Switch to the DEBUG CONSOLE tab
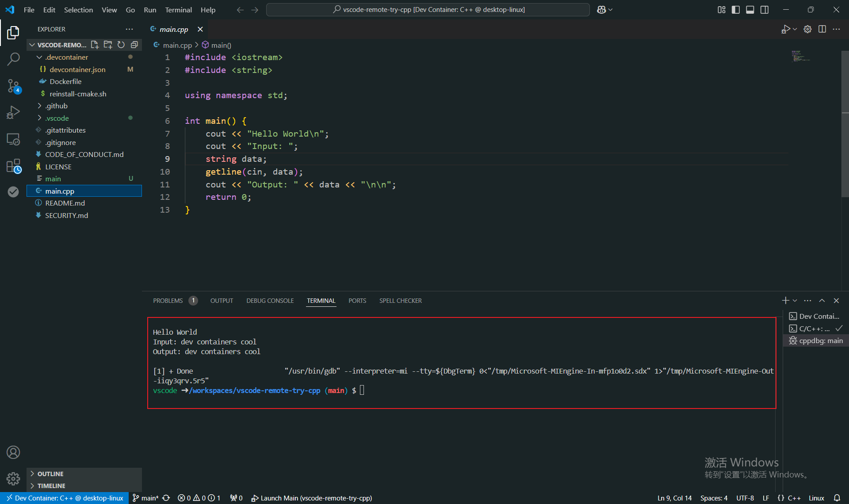This screenshot has width=849, height=504. (270, 301)
